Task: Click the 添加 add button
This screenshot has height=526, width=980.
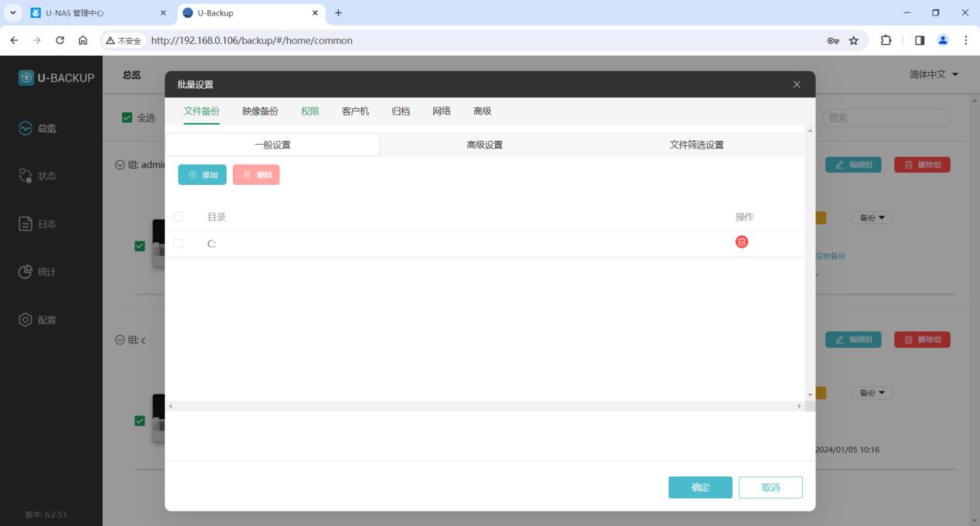Action: point(202,175)
